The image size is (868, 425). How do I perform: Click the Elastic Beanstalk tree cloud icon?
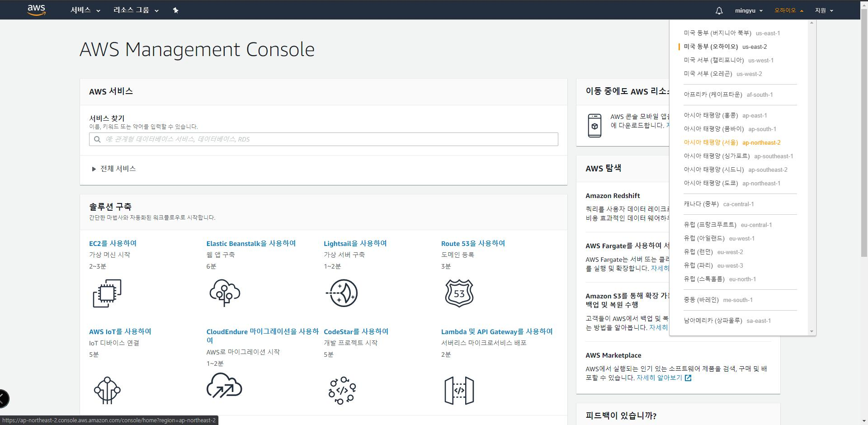pyautogui.click(x=225, y=293)
